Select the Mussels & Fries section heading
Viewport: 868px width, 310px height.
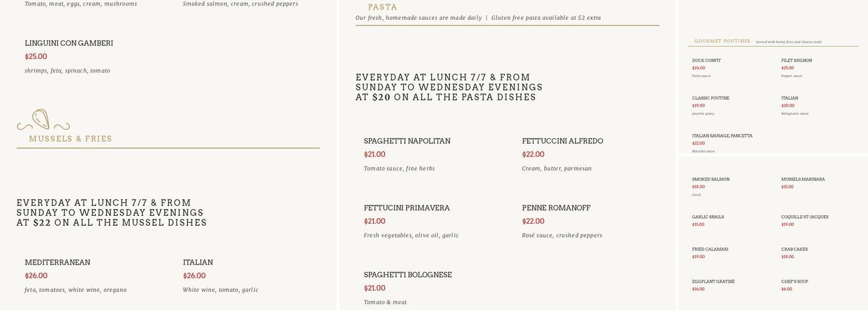71,139
